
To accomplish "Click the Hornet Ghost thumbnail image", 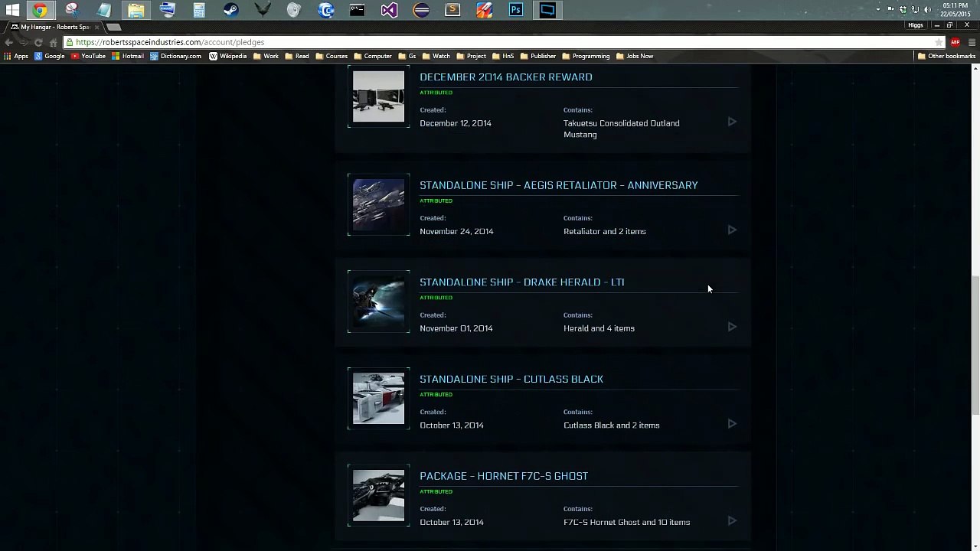I will coord(378,495).
